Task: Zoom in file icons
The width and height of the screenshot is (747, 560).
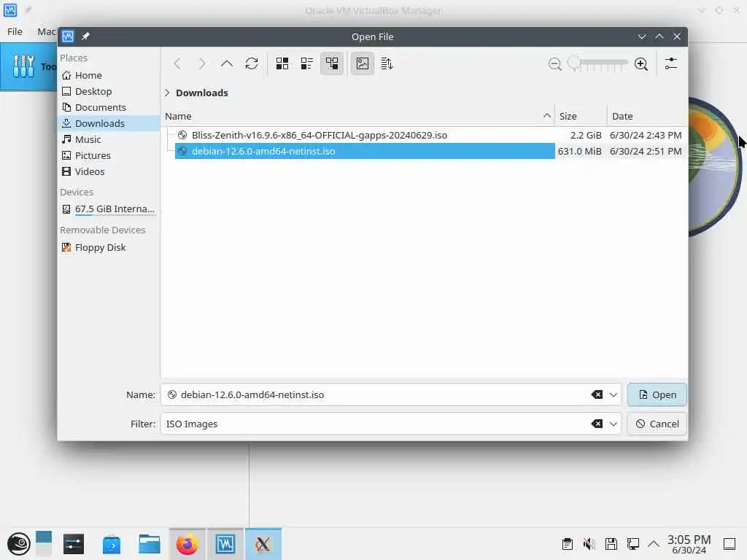Action: click(641, 64)
